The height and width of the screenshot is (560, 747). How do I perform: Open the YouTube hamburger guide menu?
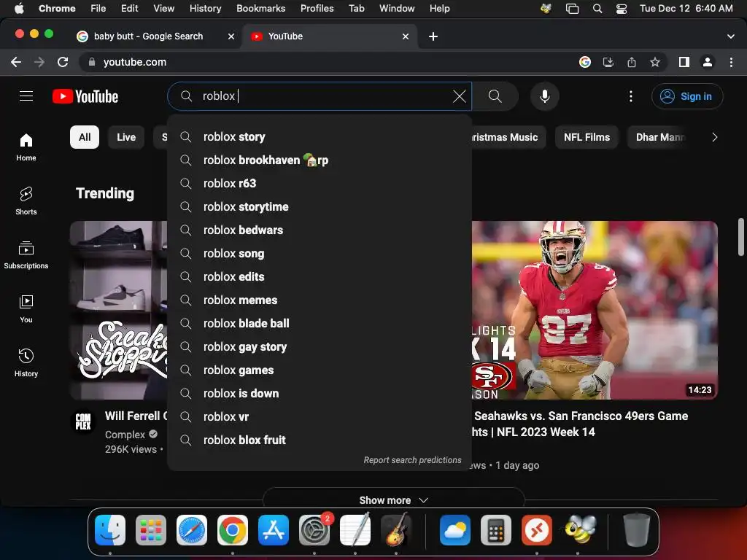[26, 96]
